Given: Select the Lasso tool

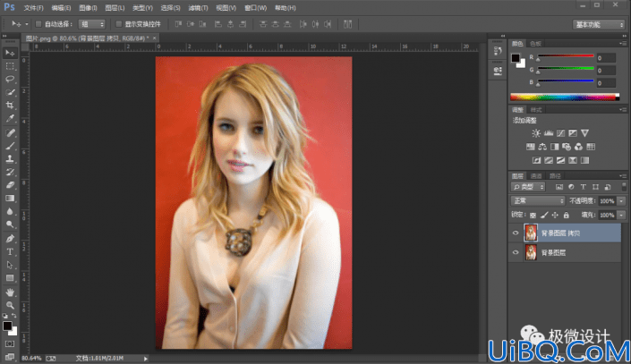Looking at the screenshot, I should (x=10, y=79).
